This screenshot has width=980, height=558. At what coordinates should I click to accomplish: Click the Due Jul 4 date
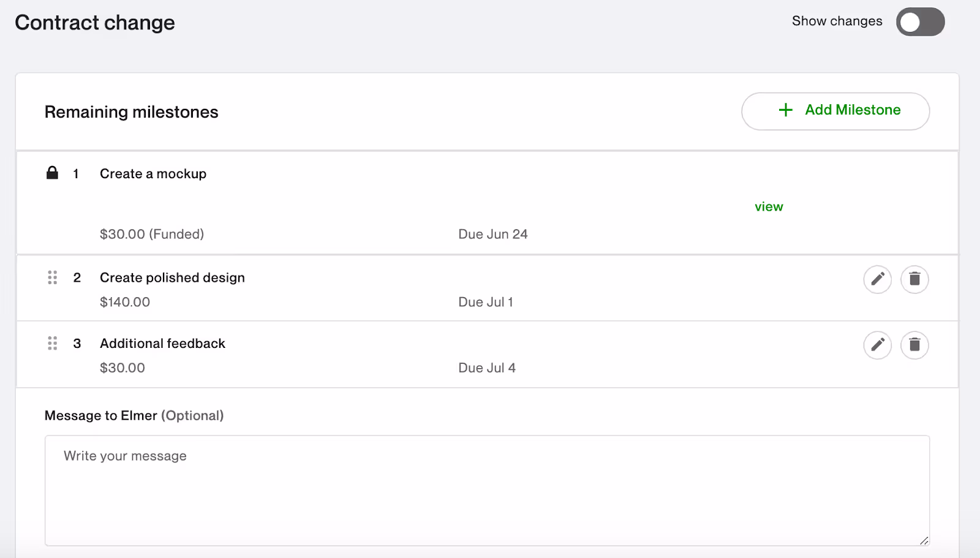487,368
